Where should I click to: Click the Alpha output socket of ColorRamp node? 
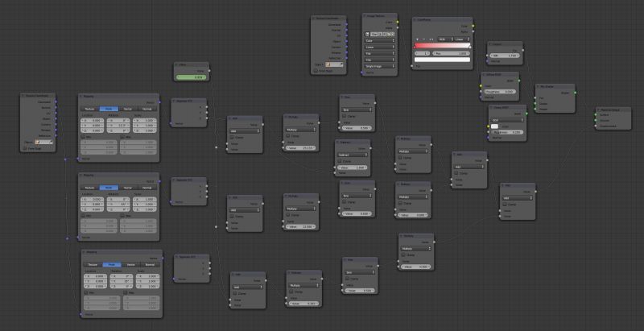tap(473, 31)
